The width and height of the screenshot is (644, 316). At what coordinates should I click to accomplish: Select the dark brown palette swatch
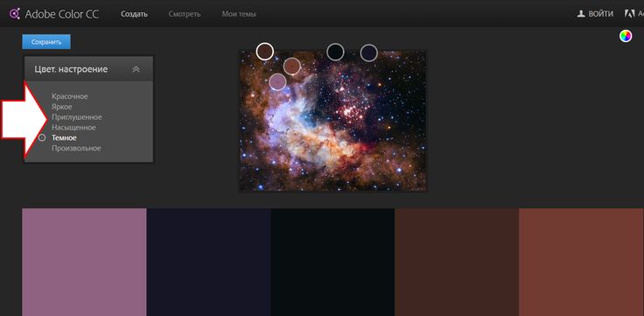coord(457,263)
